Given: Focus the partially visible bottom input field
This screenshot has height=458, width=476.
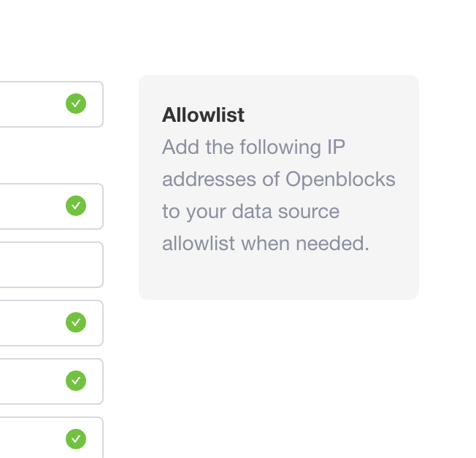Looking at the screenshot, I should [29, 440].
